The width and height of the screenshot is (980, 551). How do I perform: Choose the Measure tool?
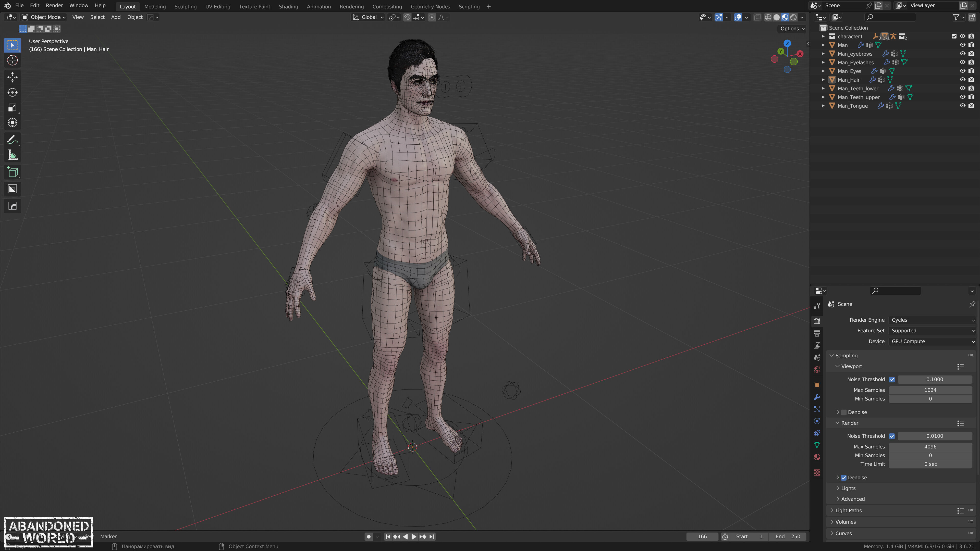coord(12,155)
